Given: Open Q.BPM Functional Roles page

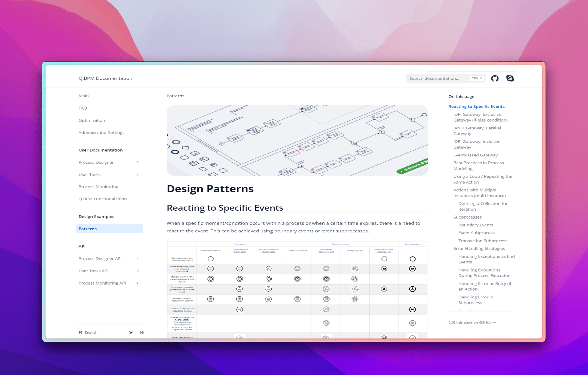Looking at the screenshot, I should point(103,199).
